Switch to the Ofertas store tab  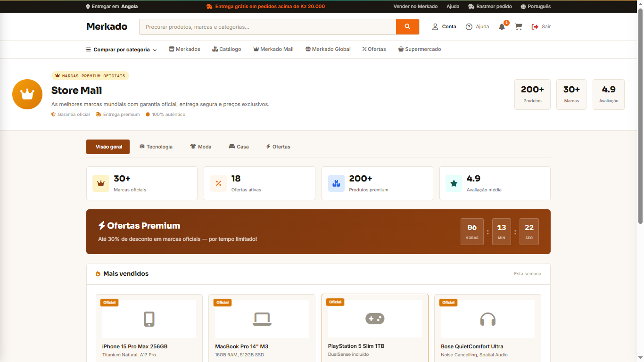coord(278,147)
